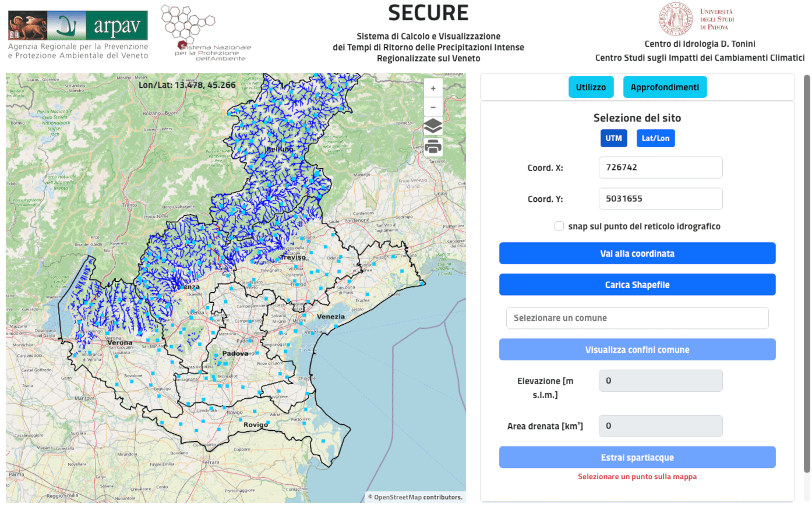Click Vai alla coordinata button
This screenshot has width=812, height=507.
637,253
